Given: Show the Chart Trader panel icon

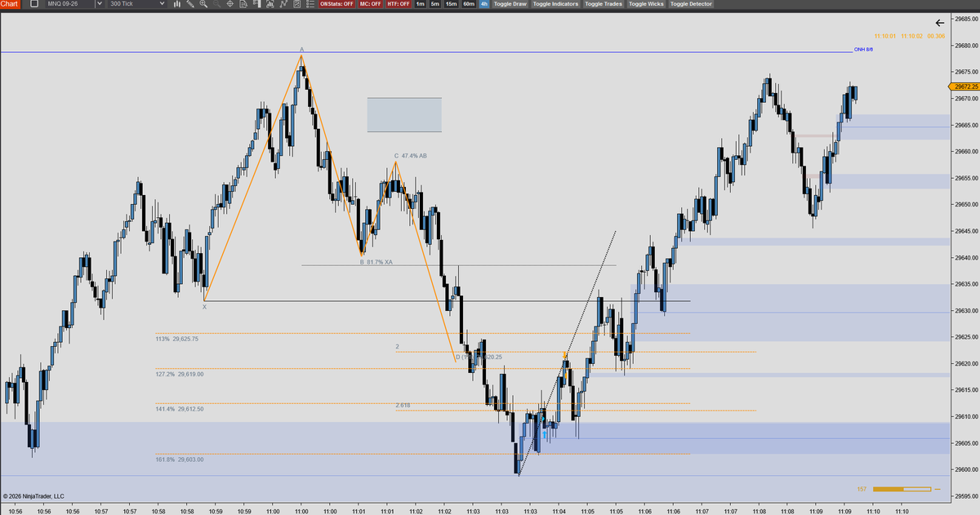Looking at the screenshot, I should click(x=256, y=4).
